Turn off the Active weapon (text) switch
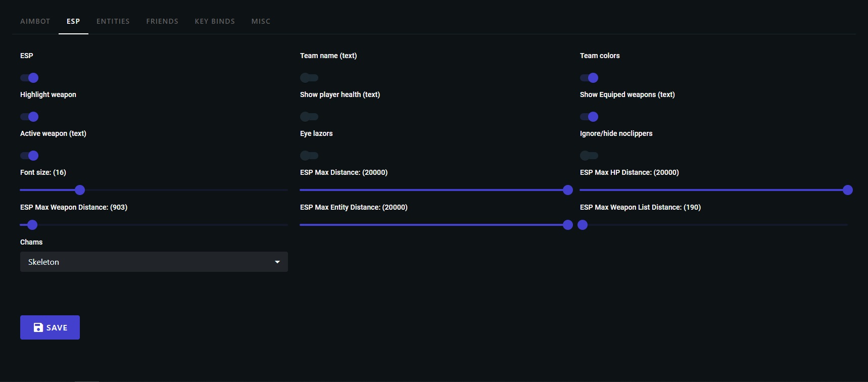Screen dimensions: 868x382 tap(29, 156)
